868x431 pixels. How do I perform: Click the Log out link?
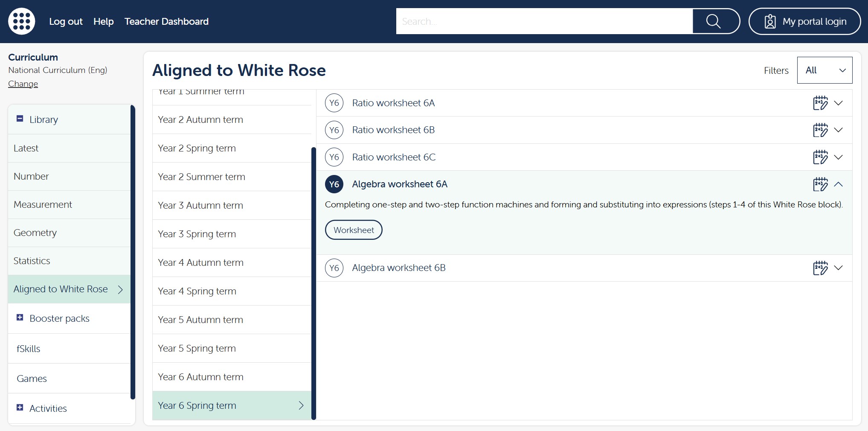(x=66, y=21)
